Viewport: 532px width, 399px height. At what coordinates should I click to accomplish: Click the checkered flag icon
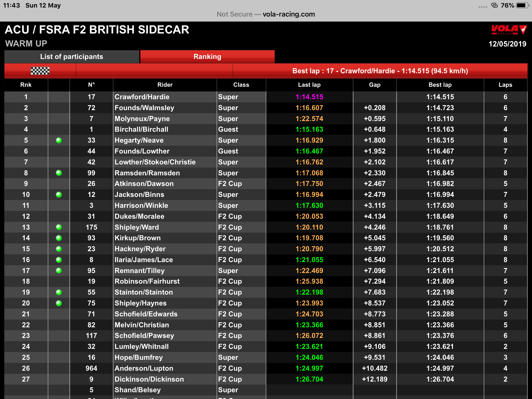coord(40,71)
